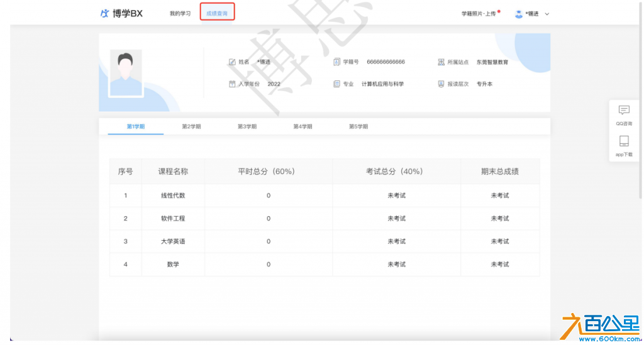Click the 期末总成绩 column header
Image resolution: width=644 pixels, height=345 pixels.
(x=500, y=172)
